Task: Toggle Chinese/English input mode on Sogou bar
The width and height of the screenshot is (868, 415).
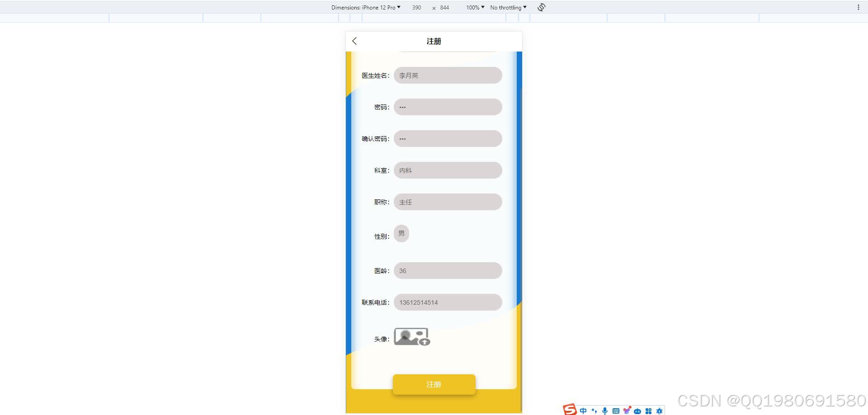Action: point(583,410)
